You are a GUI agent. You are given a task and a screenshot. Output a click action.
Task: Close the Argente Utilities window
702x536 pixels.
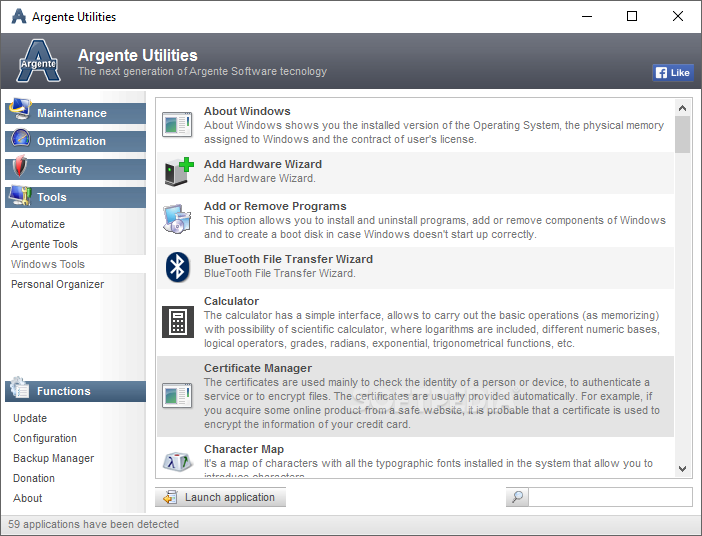tap(678, 17)
